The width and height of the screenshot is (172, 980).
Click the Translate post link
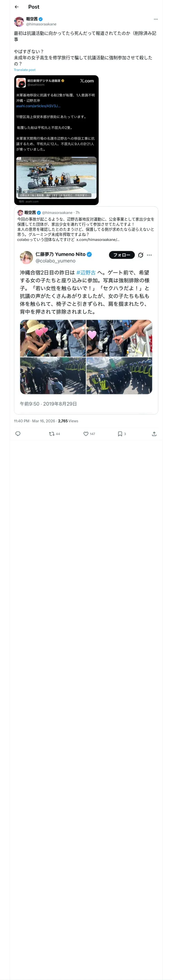[25, 70]
